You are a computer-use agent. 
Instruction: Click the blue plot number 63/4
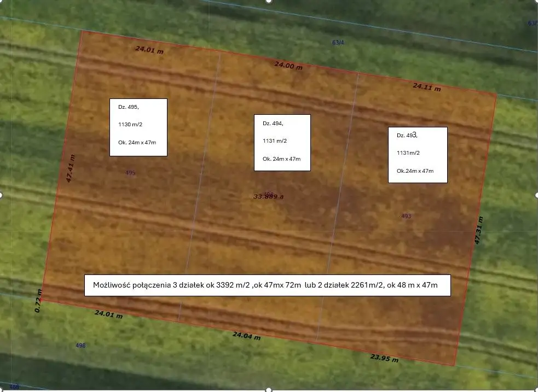[338, 43]
